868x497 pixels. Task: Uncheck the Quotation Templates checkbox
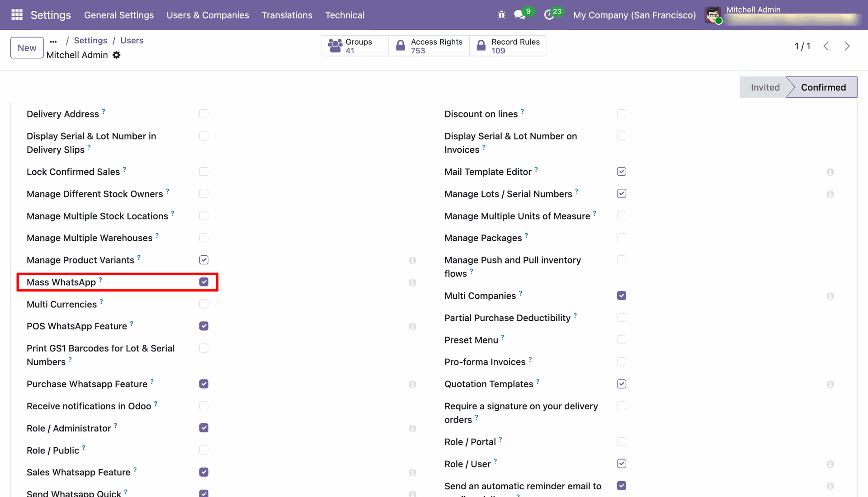coord(622,384)
